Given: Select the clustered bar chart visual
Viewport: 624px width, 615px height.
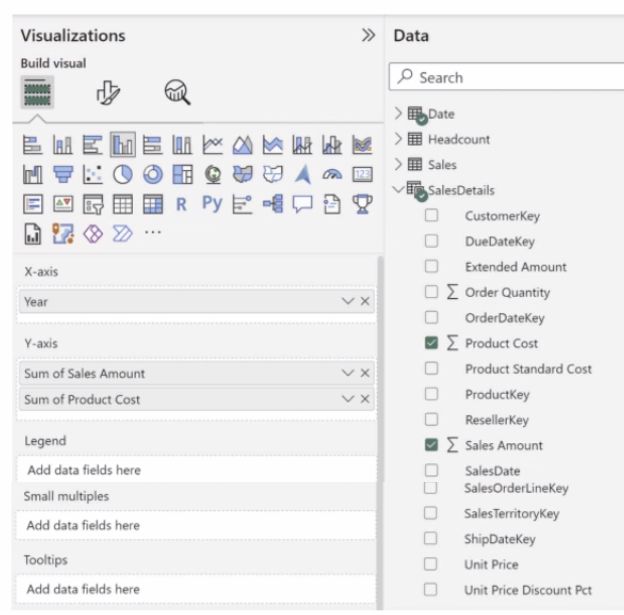Looking at the screenshot, I should 93,144.
